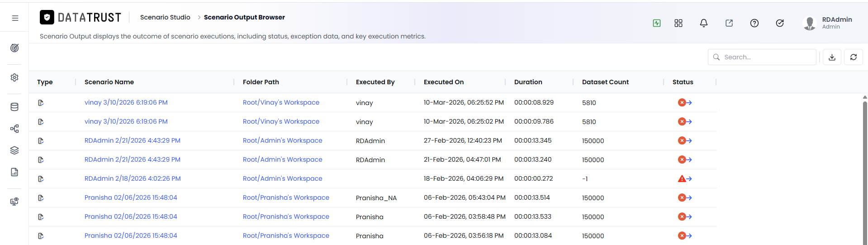This screenshot has width=868, height=245.
Task: Open the help question mark icon
Action: (x=754, y=23)
